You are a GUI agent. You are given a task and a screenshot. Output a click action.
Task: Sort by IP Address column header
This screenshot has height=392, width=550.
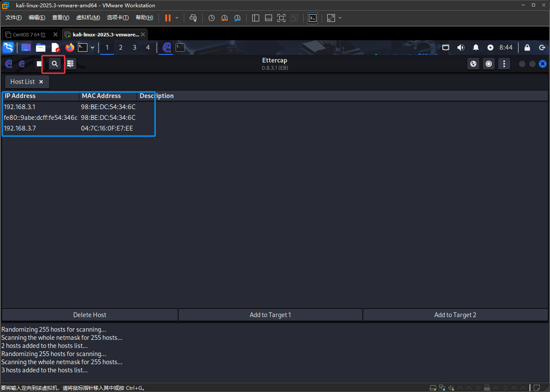[x=40, y=96]
